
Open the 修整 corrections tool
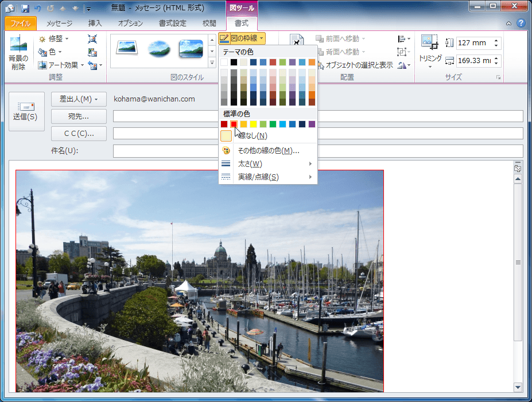[53, 39]
